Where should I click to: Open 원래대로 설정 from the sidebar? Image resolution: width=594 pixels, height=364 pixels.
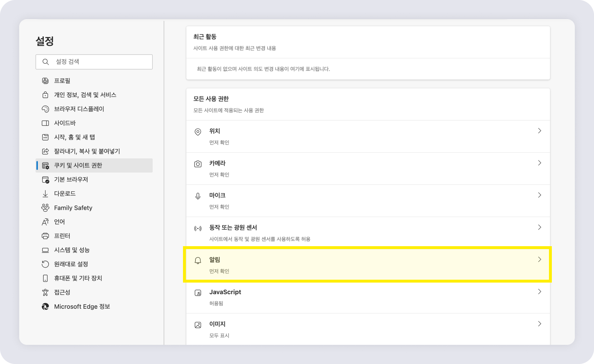click(x=94, y=264)
